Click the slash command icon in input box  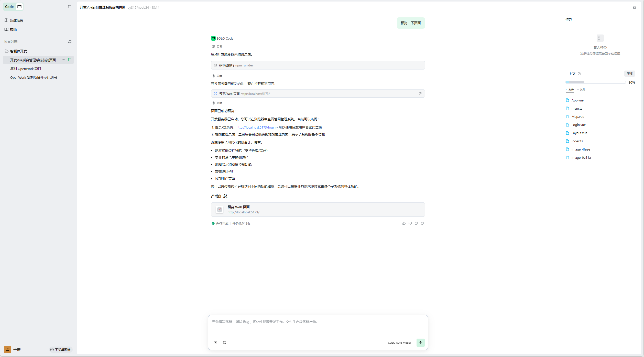click(x=215, y=343)
